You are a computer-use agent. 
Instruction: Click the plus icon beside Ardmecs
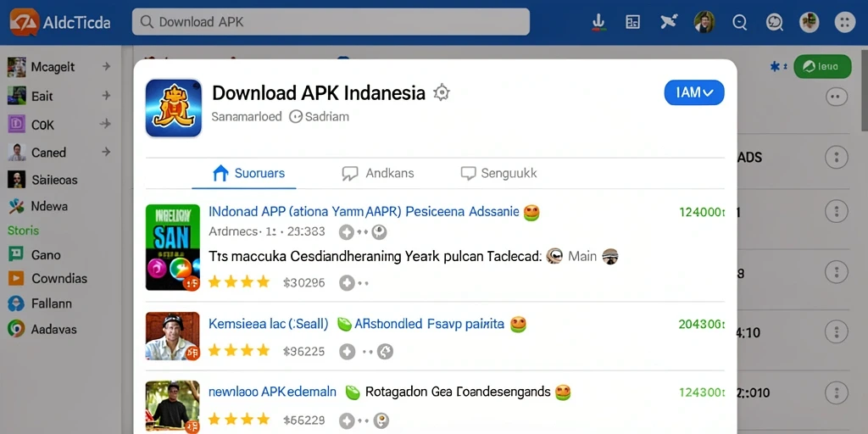click(347, 232)
